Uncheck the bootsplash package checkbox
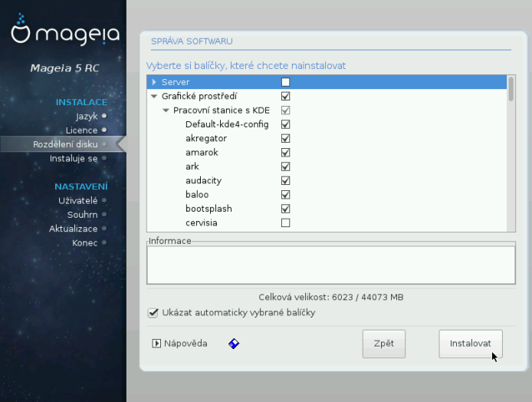This screenshot has width=532, height=402. pyautogui.click(x=285, y=209)
